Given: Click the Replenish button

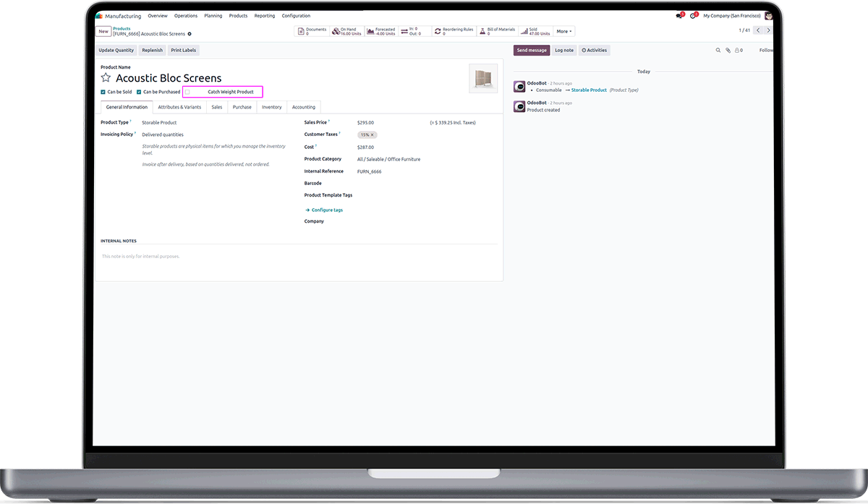Looking at the screenshot, I should (x=152, y=51).
